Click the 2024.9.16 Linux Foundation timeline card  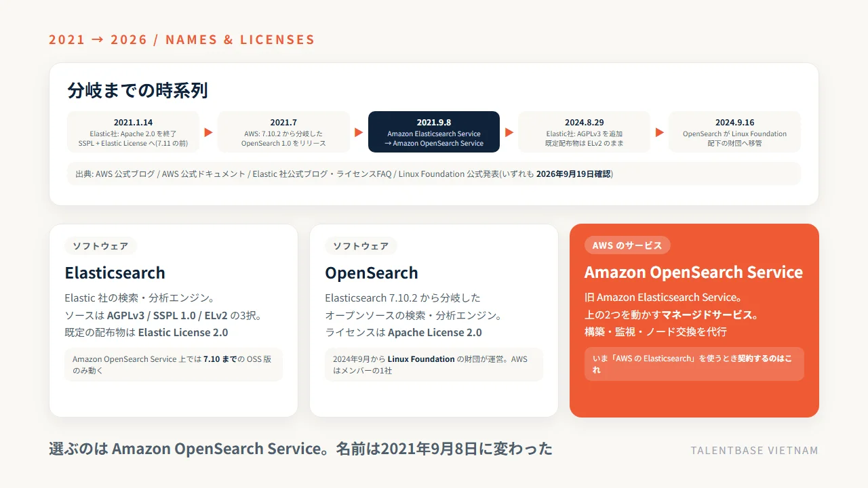(734, 132)
